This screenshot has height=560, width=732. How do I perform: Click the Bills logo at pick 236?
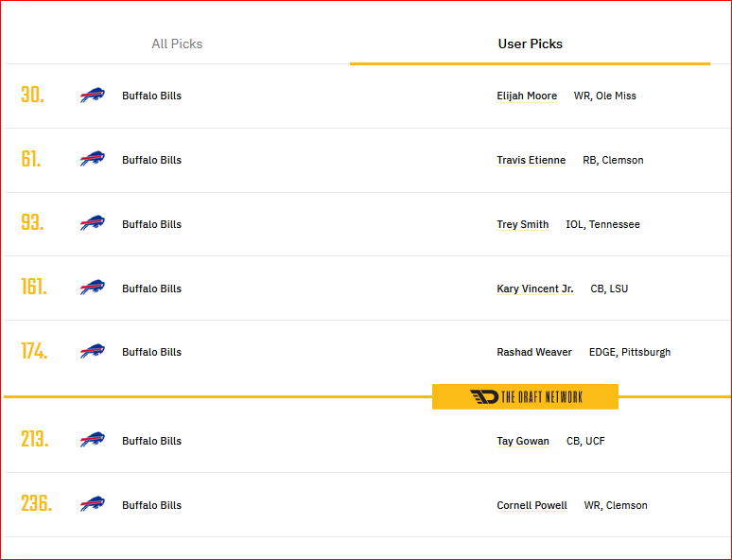[93, 504]
